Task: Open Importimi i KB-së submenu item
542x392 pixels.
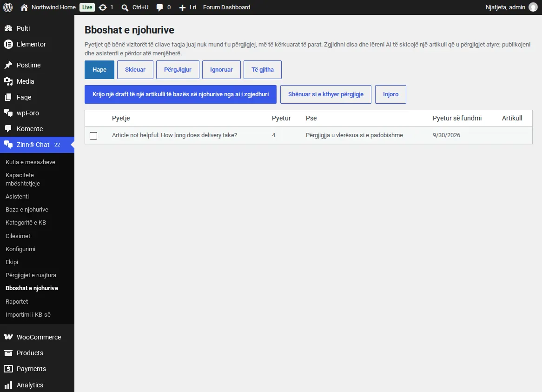Action: 28,314
